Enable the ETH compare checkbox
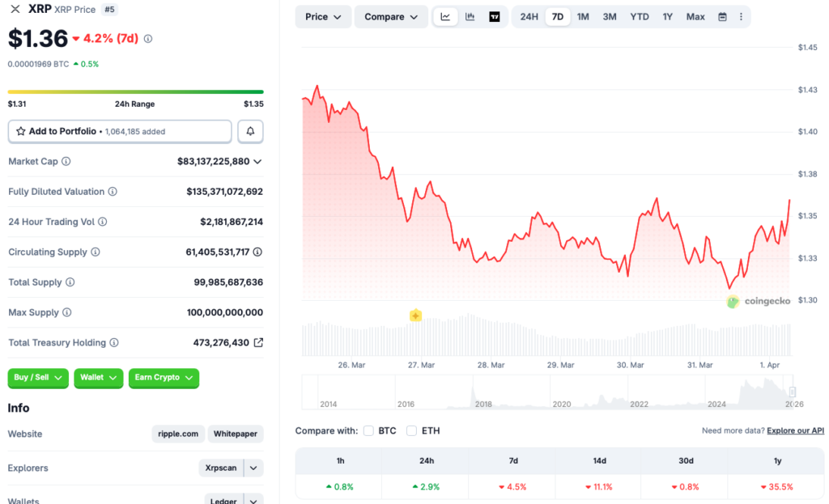 [411, 430]
